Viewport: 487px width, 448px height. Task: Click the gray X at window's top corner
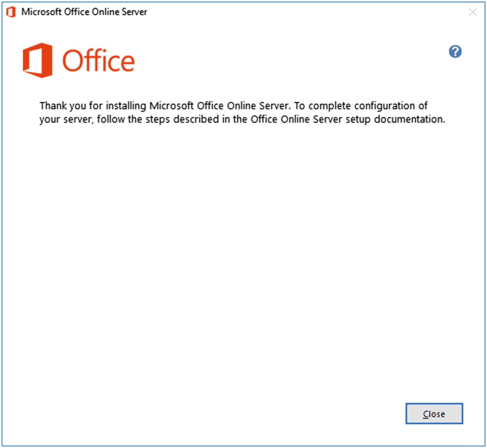[473, 12]
